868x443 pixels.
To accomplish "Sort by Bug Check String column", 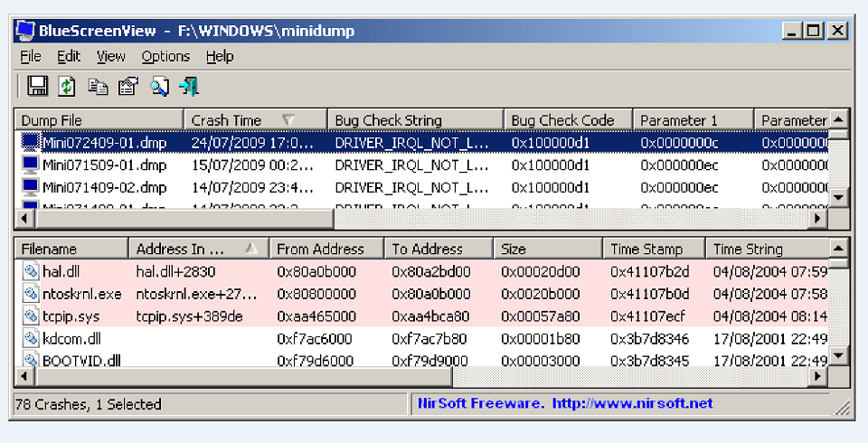I will tap(416, 120).
